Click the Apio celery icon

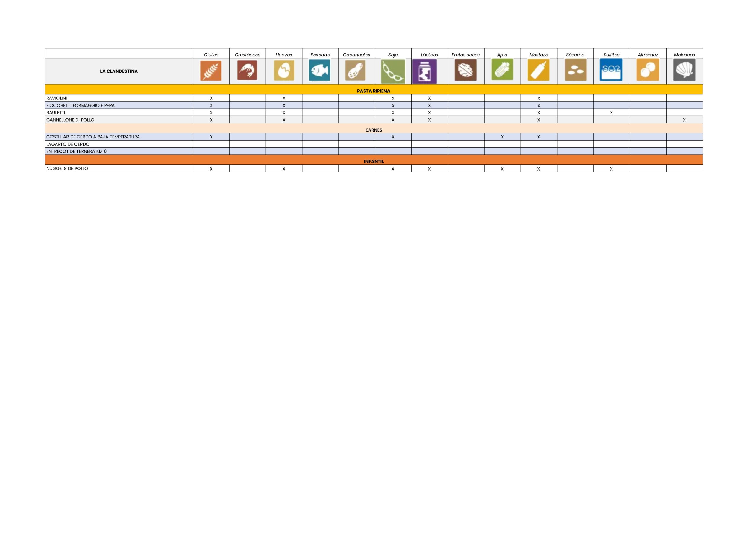(x=502, y=69)
